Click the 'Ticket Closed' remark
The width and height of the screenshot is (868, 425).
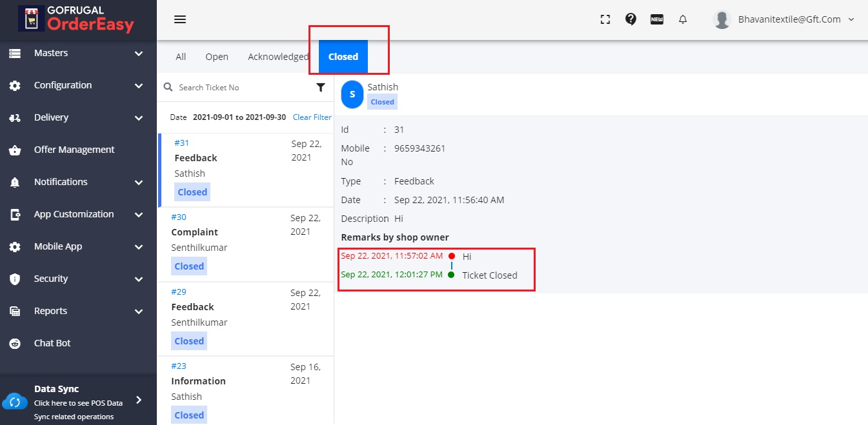490,275
